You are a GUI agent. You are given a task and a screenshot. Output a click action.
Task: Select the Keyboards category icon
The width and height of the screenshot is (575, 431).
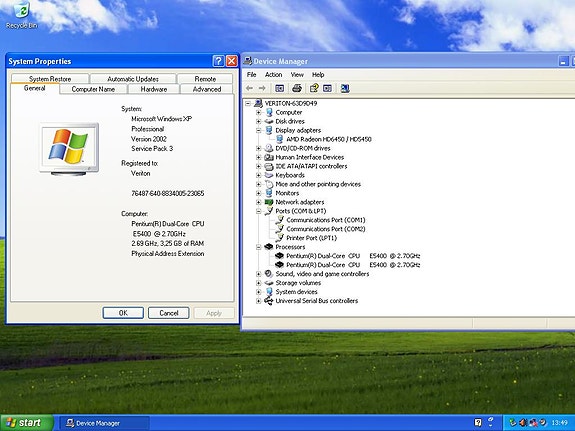coord(269,175)
